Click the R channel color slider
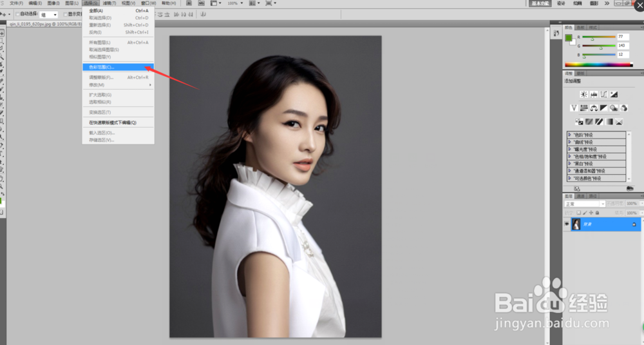644x345 pixels. click(599, 37)
